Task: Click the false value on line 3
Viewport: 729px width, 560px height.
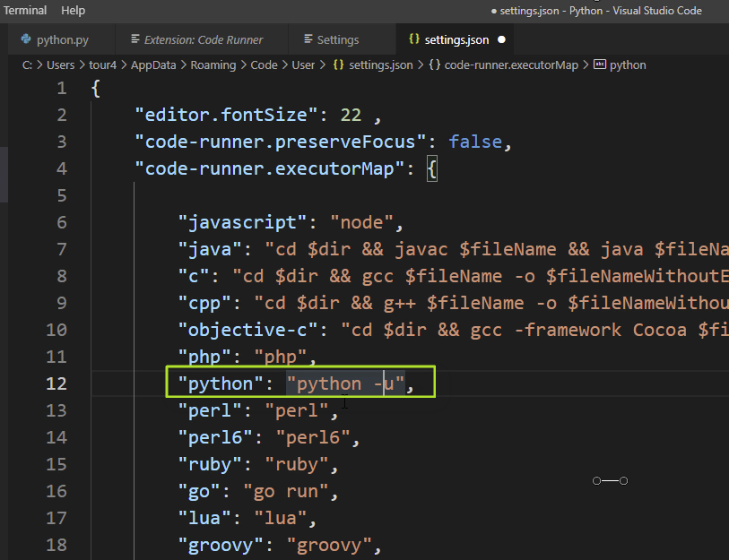Action: pyautogui.click(x=475, y=142)
